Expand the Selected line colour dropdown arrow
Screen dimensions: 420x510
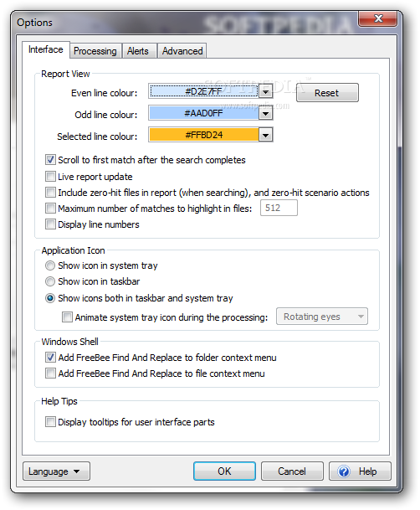pyautogui.click(x=266, y=135)
